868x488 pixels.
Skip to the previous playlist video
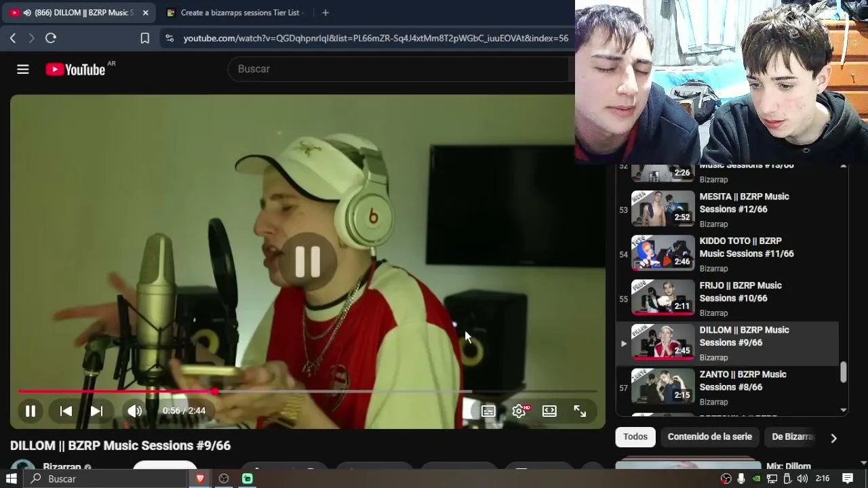click(66, 411)
